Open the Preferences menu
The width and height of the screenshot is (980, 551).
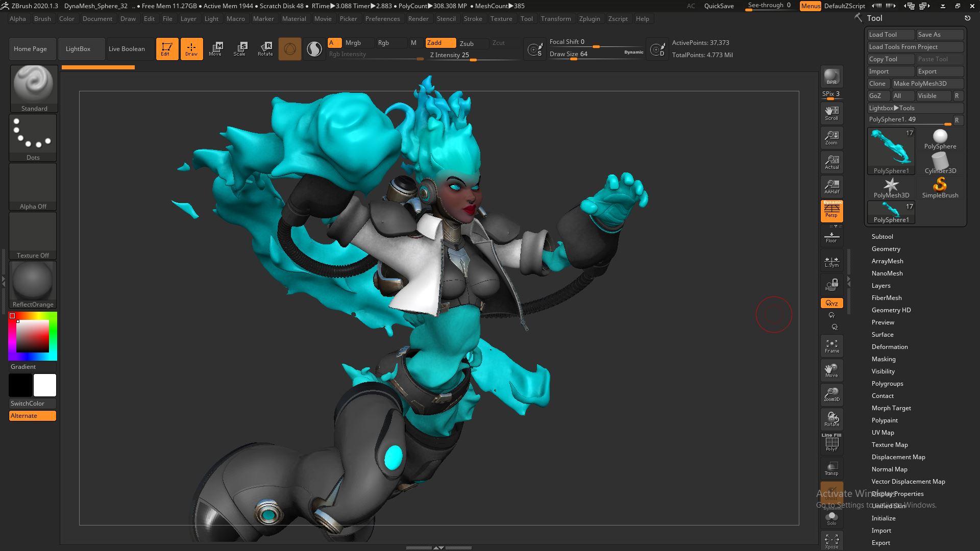(382, 19)
